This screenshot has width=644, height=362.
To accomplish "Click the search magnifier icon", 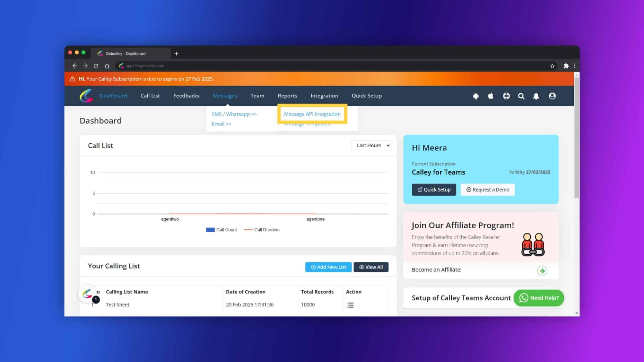I will point(521,96).
